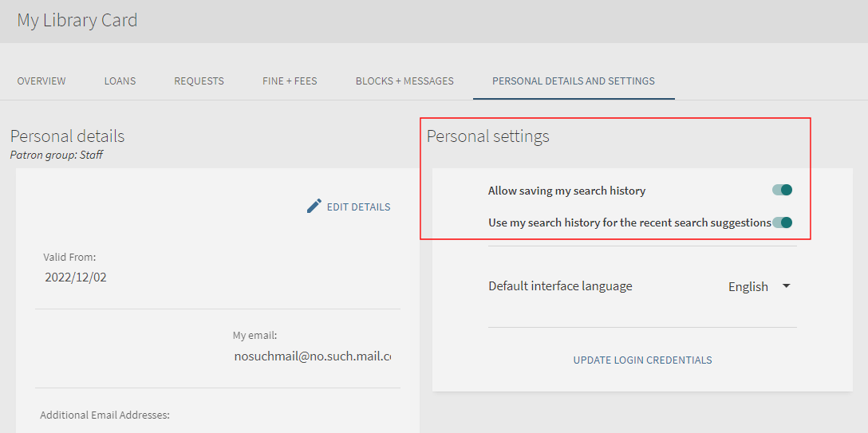Screen dimensions: 868x433
Task: Toggle search history for recent suggestions switch
Action: 782,222
